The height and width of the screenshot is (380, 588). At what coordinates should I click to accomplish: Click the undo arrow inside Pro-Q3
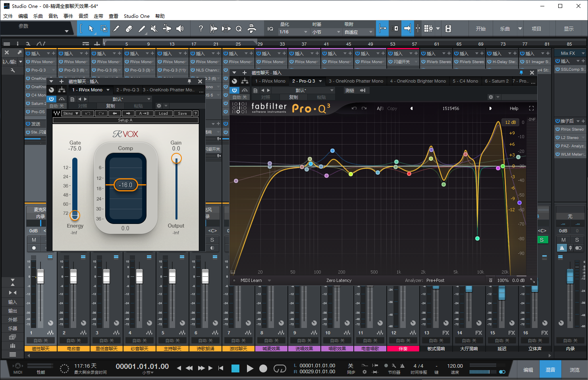tap(354, 108)
